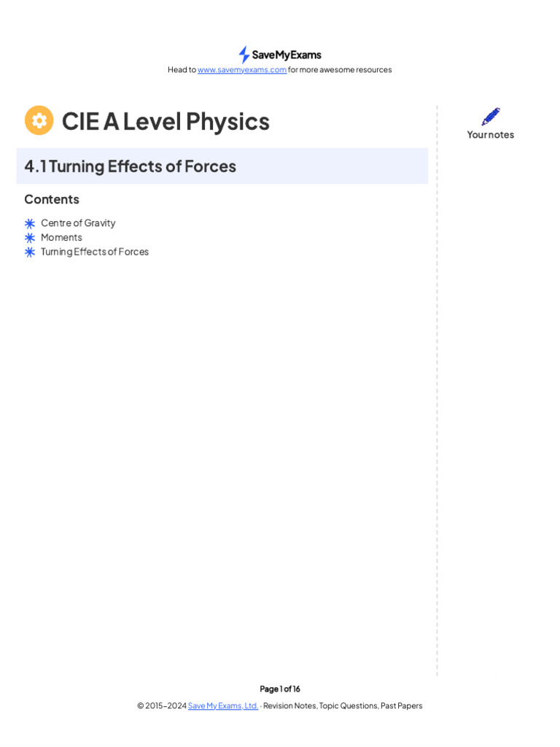Click the © 2015–2024 copyright text
This screenshot has width=560, height=747.
pos(162,706)
